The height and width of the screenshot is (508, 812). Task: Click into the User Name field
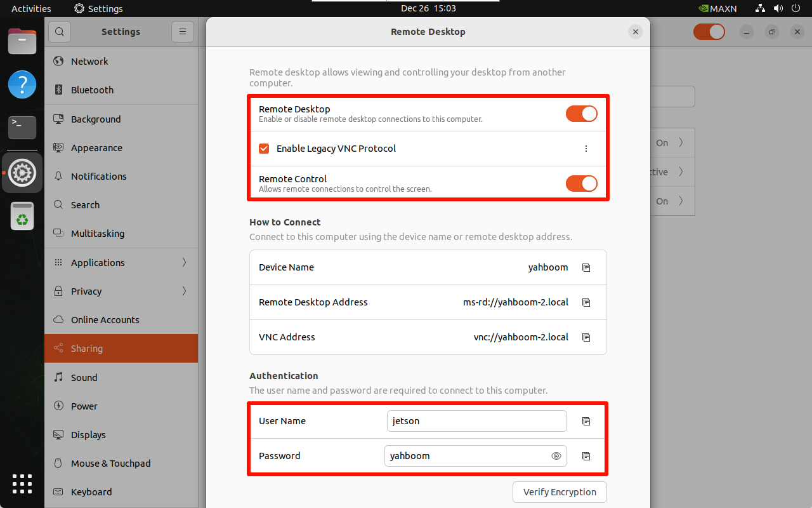[x=476, y=421]
